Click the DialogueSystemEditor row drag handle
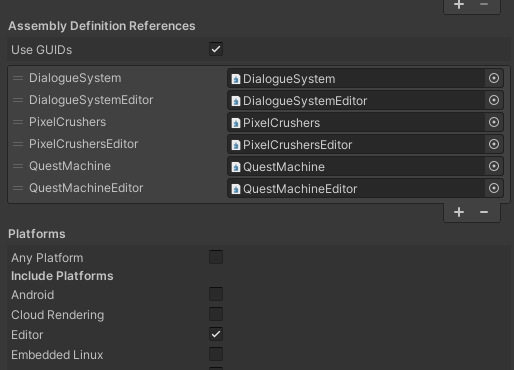This screenshot has height=370, width=514. (x=18, y=100)
